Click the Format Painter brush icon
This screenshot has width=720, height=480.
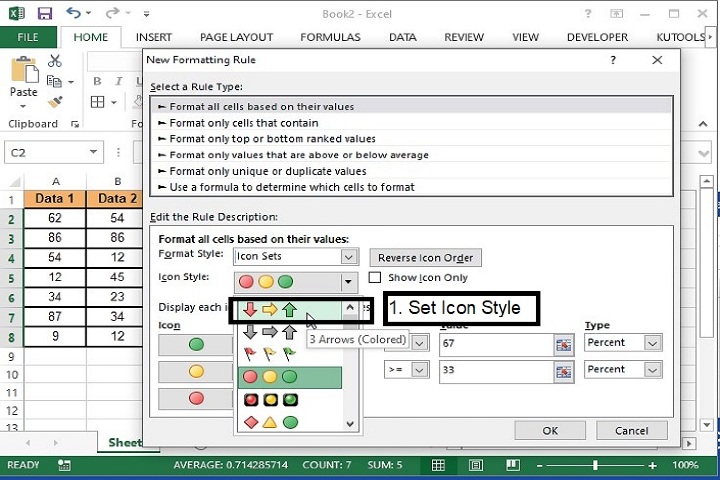tap(55, 102)
